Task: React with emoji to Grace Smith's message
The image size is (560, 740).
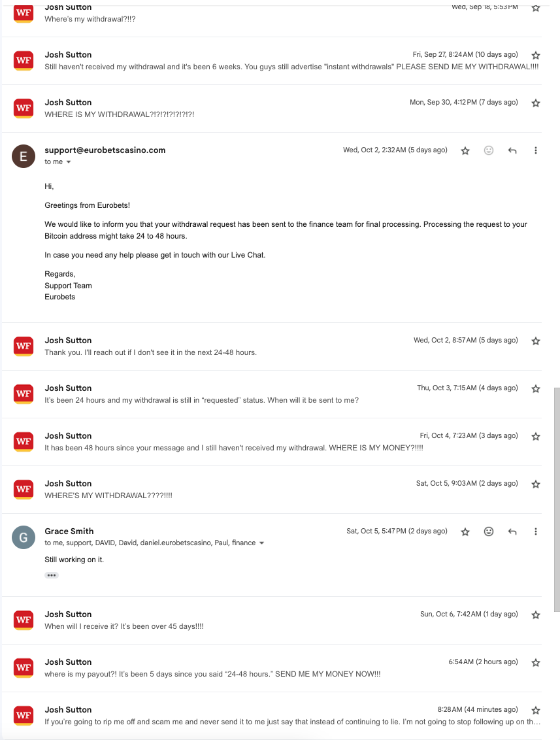Action: pyautogui.click(x=489, y=531)
